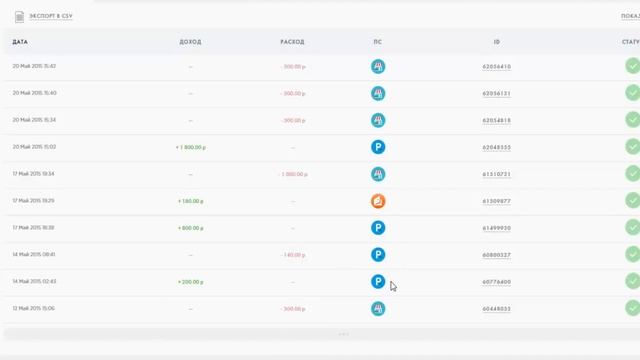The height and width of the screenshot is (360, 640).
Task: Click the ДОХОД column header
Action: coord(190,42)
